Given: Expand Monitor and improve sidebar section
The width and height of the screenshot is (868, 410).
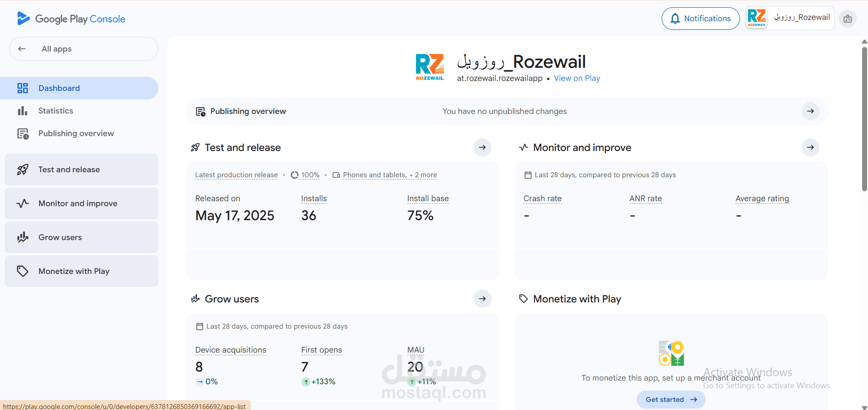Looking at the screenshot, I should coord(81,203).
